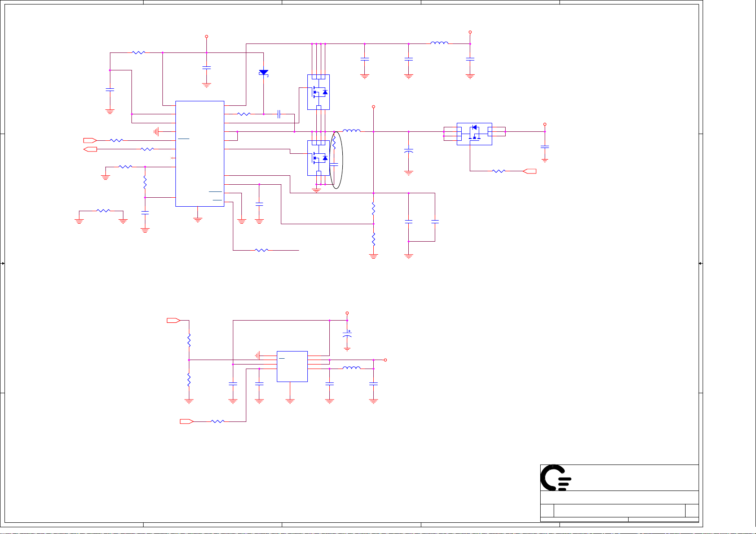Select the ground symbol beneath the small regulator IC
This screenshot has height=534, width=756.
290,401
